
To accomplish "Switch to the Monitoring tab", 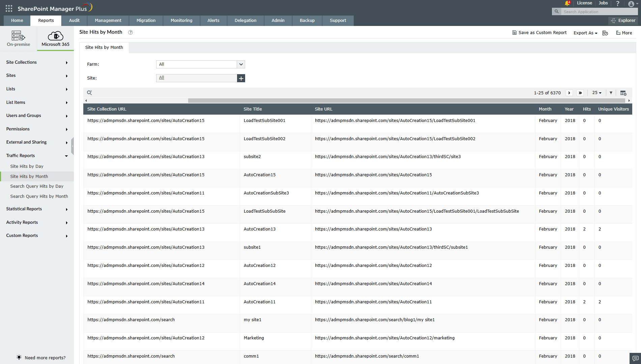I will [181, 21].
